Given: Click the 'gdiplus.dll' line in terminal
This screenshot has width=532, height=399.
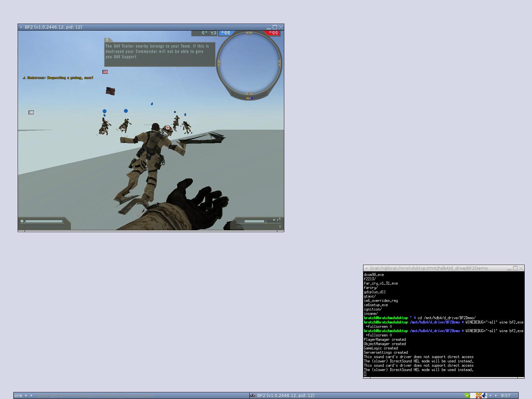Looking at the screenshot, I should click(x=375, y=292).
